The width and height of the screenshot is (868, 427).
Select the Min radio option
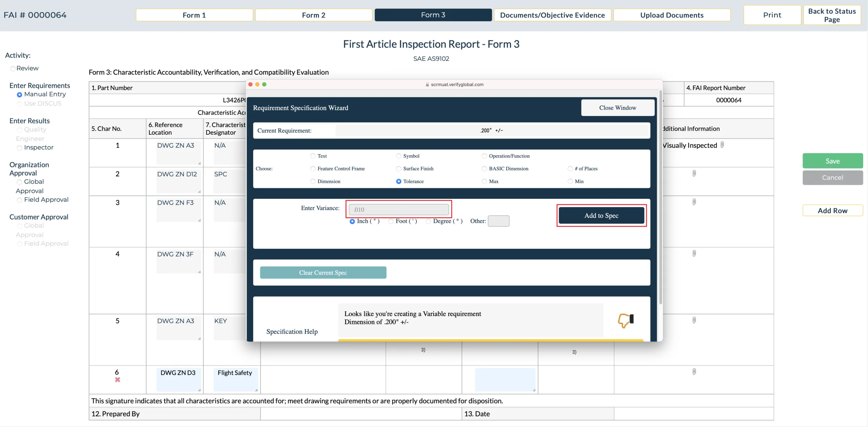point(570,182)
